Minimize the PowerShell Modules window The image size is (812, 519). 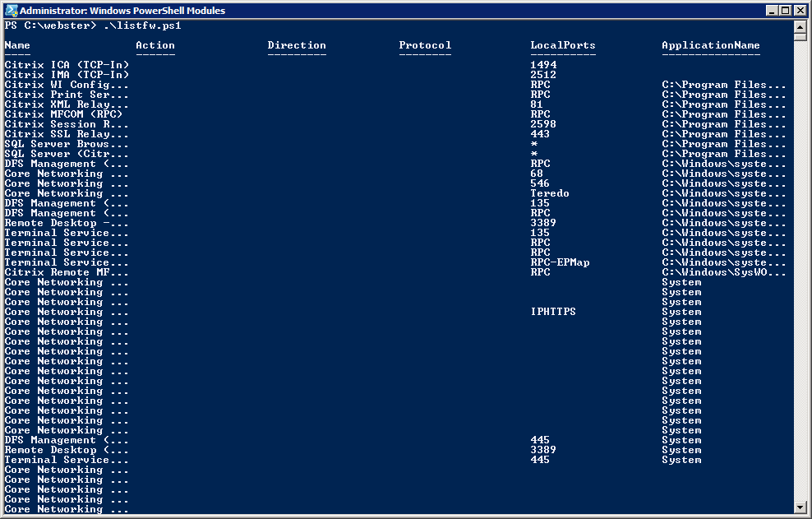coord(772,11)
